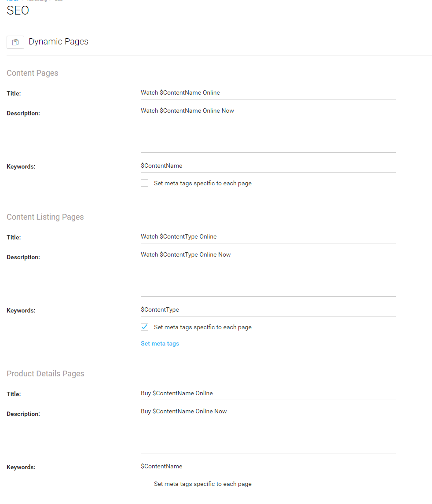432x504 pixels.
Task: Click the Description label under Product Details Pages
Action: (x=23, y=414)
